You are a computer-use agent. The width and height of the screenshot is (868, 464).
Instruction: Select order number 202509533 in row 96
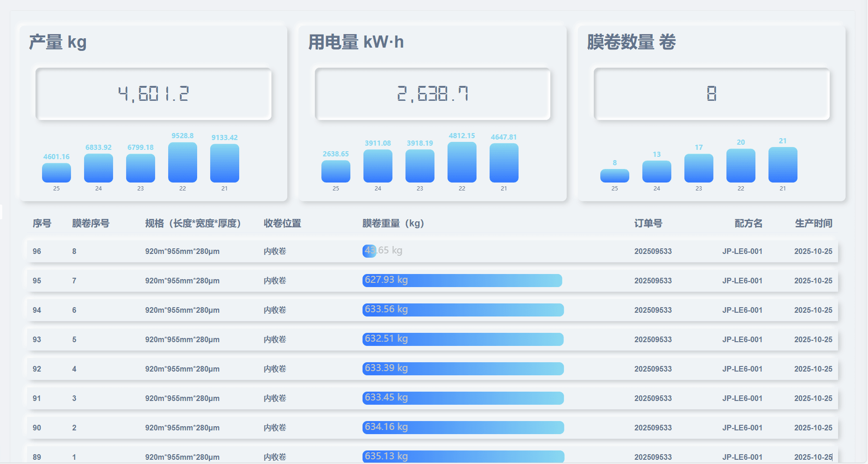(x=653, y=251)
